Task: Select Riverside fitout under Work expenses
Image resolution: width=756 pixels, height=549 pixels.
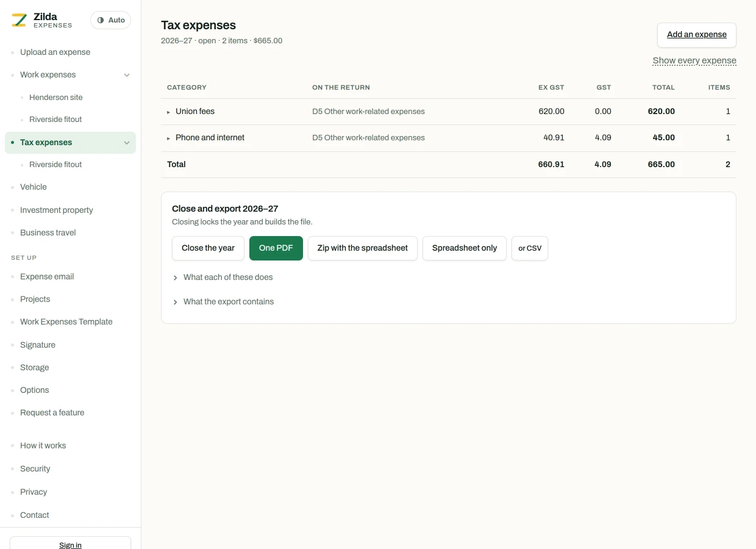Action: tap(55, 119)
